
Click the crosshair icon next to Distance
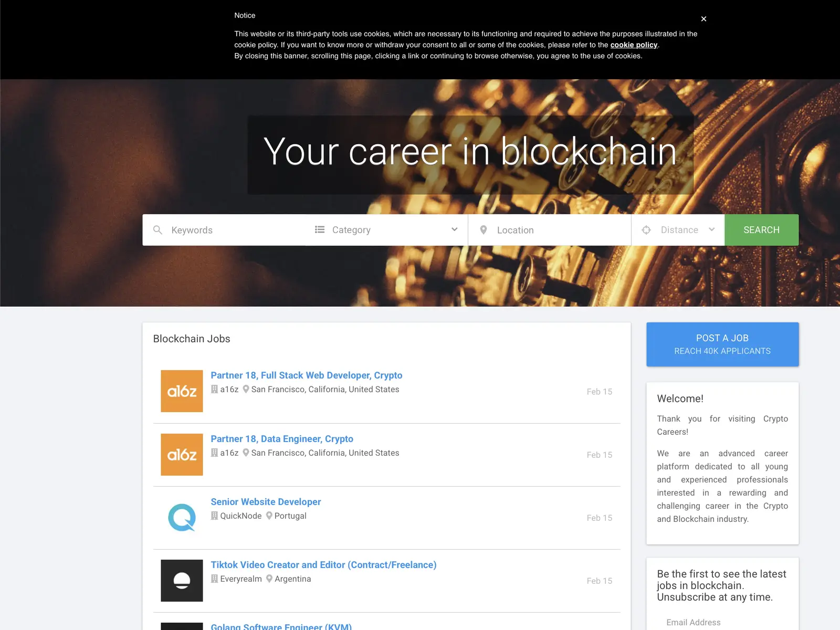point(646,230)
